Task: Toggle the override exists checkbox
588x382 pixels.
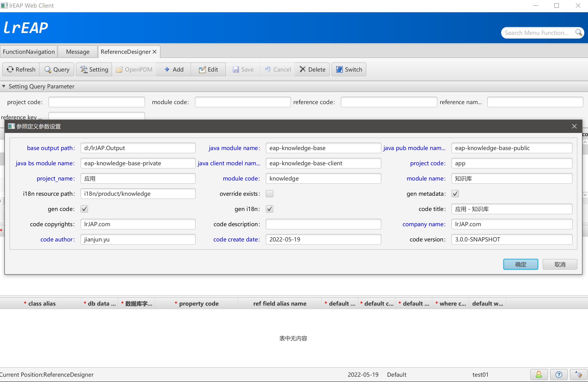Action: coord(270,194)
